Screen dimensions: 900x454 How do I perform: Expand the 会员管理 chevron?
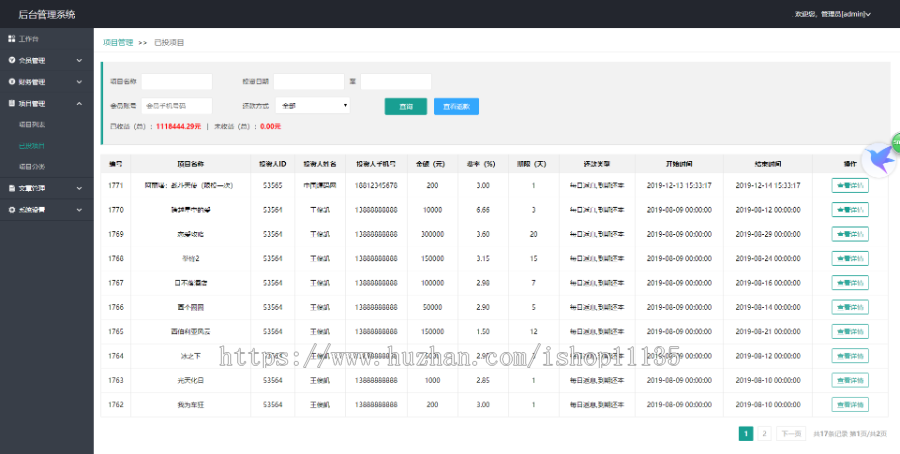click(x=79, y=60)
